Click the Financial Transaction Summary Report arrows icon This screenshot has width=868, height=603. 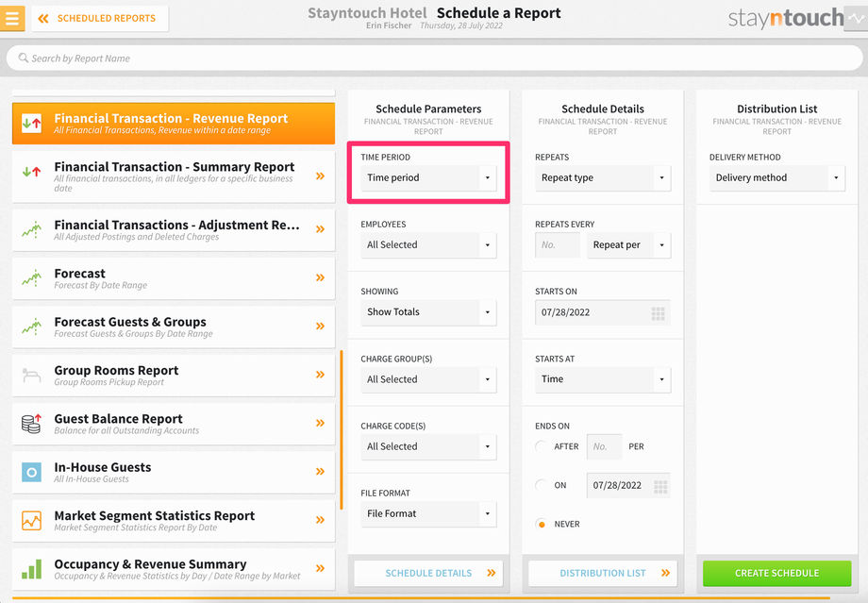coord(31,172)
